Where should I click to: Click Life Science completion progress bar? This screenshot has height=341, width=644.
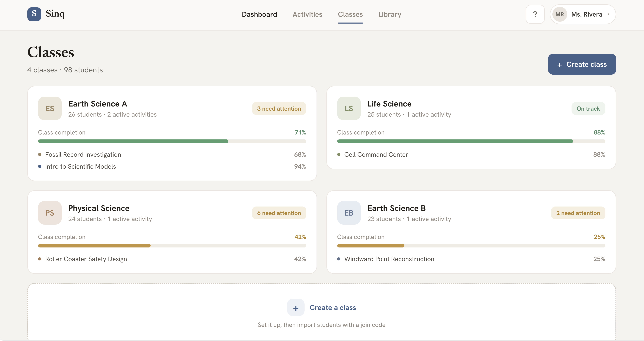pyautogui.click(x=471, y=141)
